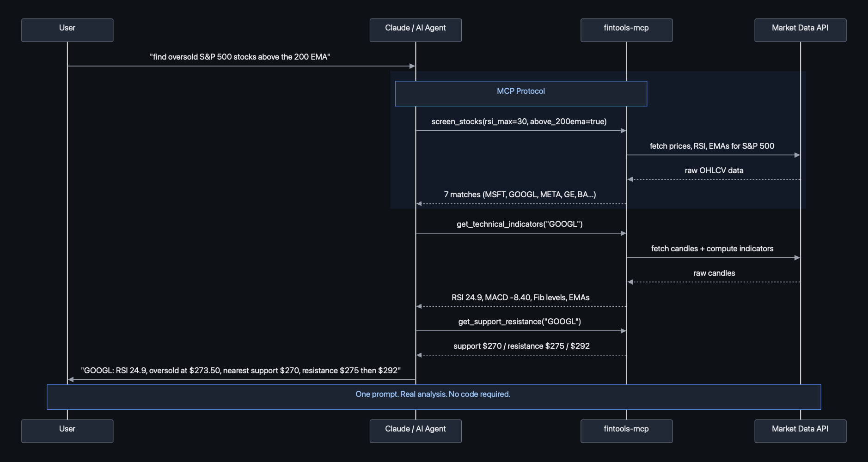
Task: Click the get_support_resistance("GOOGL") arrow label
Action: click(519, 322)
